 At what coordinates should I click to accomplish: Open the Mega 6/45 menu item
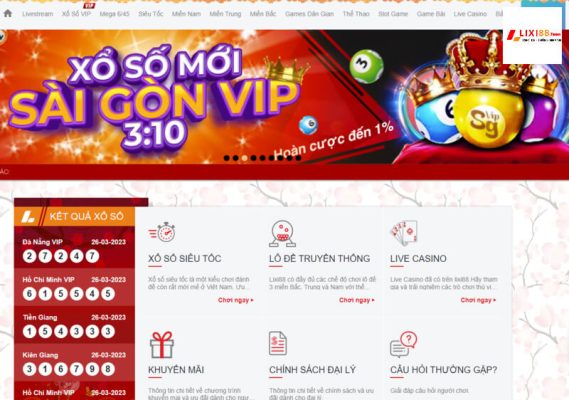pos(114,14)
